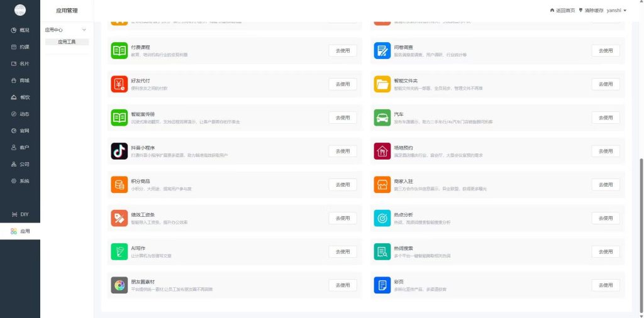The image size is (644, 318).
Task: Select 应用工具 in the submenu
Action: [67, 42]
